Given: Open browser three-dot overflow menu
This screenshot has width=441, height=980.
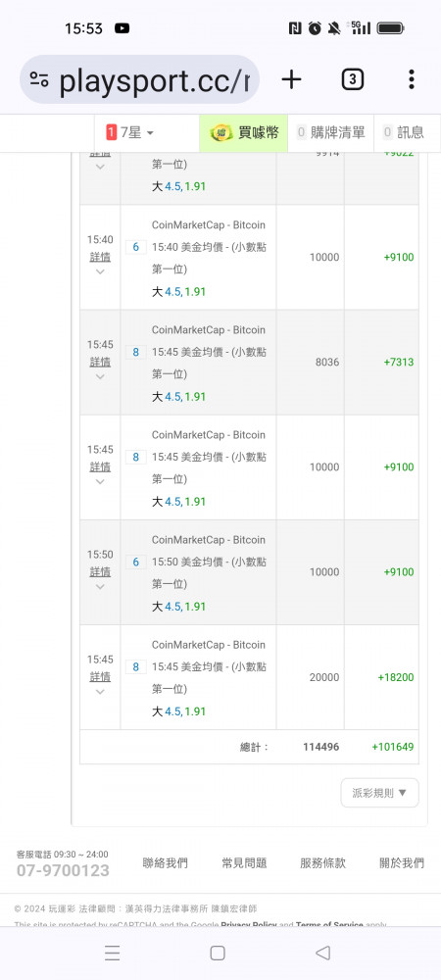Looking at the screenshot, I should (x=411, y=79).
